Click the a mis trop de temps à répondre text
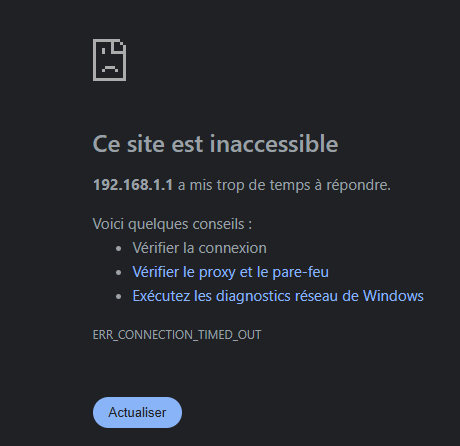The image size is (460, 446). (284, 185)
